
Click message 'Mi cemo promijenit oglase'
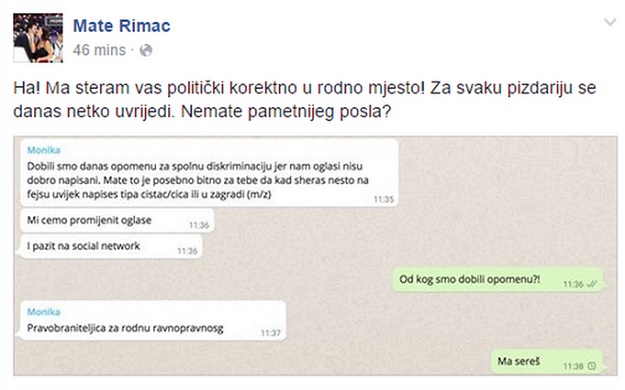pos(117,221)
